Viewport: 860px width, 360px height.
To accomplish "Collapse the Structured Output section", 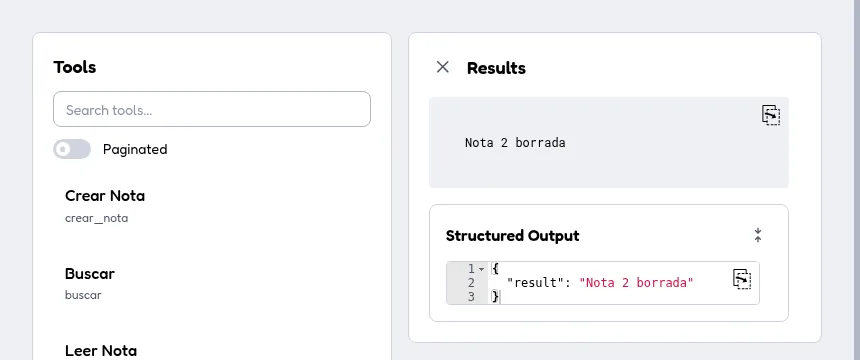I will click(x=758, y=235).
